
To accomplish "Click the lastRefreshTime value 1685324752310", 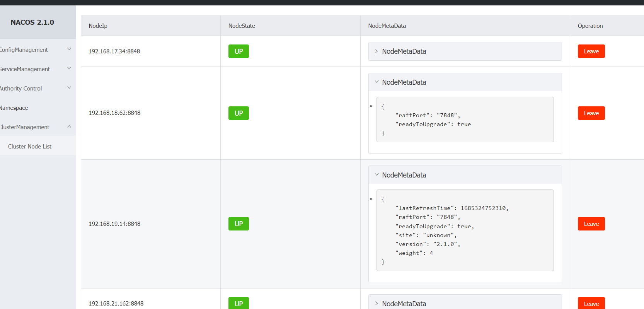I will coord(483,208).
